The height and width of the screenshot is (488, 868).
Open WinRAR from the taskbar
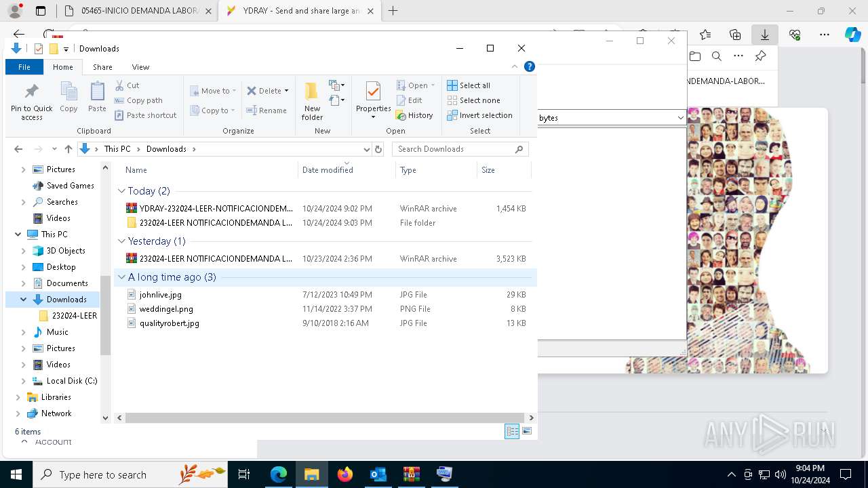pyautogui.click(x=411, y=474)
